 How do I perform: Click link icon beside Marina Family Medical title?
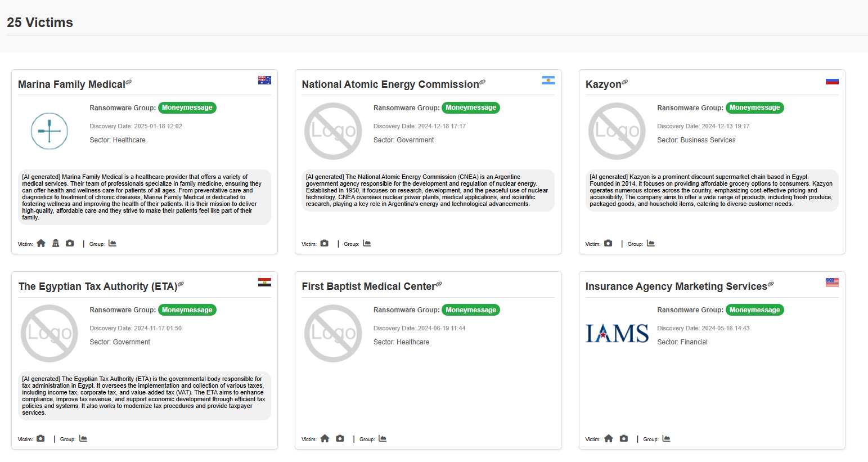[129, 82]
